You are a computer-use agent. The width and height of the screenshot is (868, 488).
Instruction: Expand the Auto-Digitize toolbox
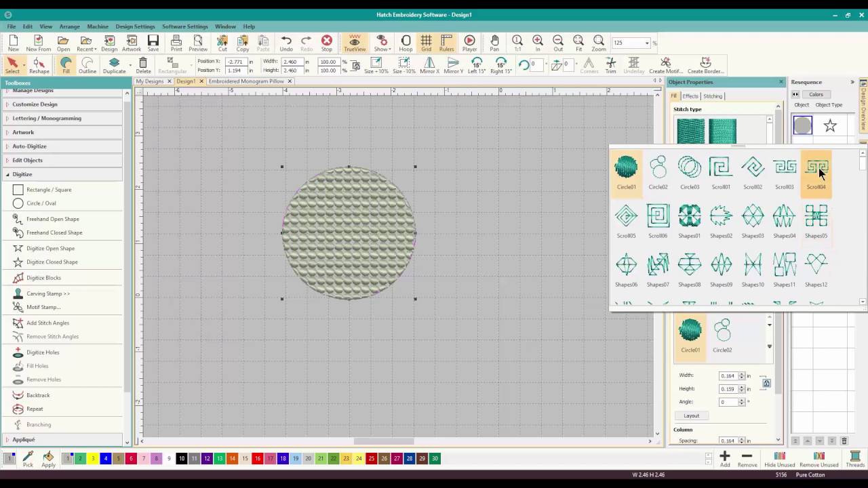pos(63,146)
